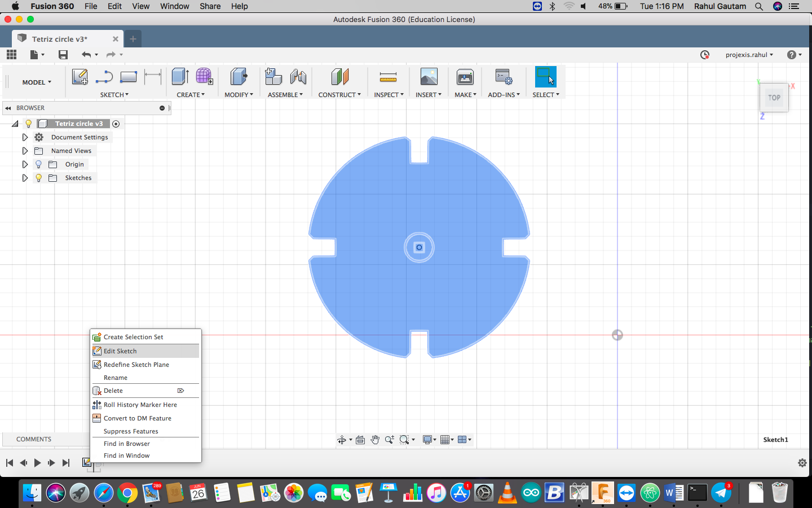
Task: Open the CREATE dropdown menu
Action: (191, 95)
